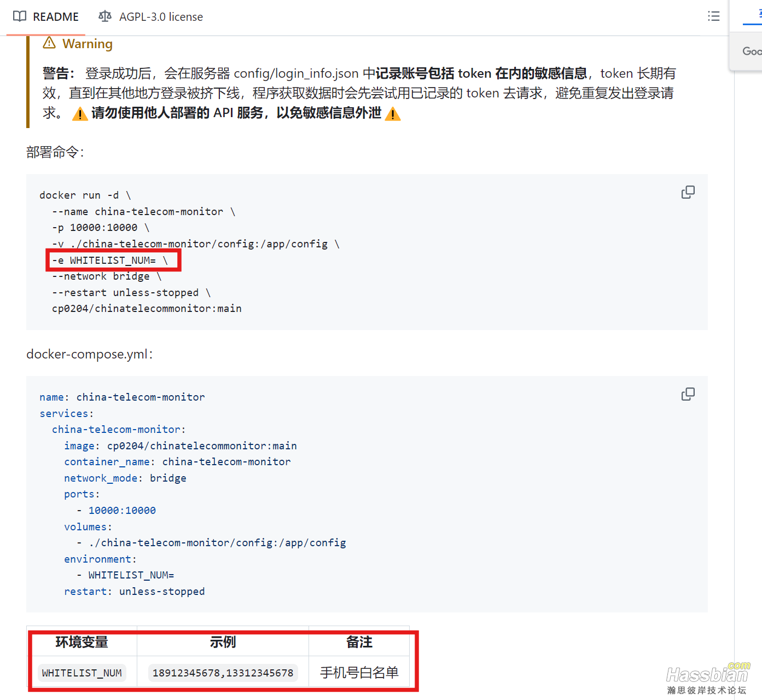
Task: Click the '--network bridge' line
Action: tap(107, 276)
